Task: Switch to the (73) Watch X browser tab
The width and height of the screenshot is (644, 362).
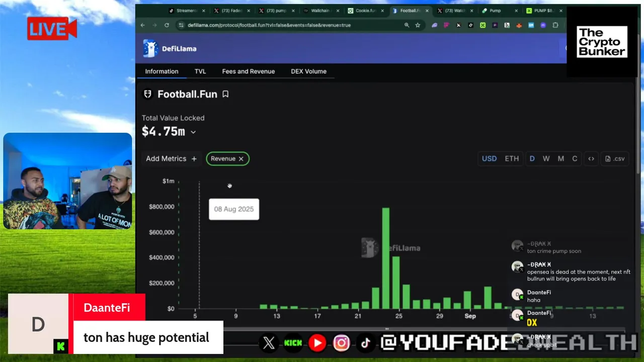Action: 454,11
